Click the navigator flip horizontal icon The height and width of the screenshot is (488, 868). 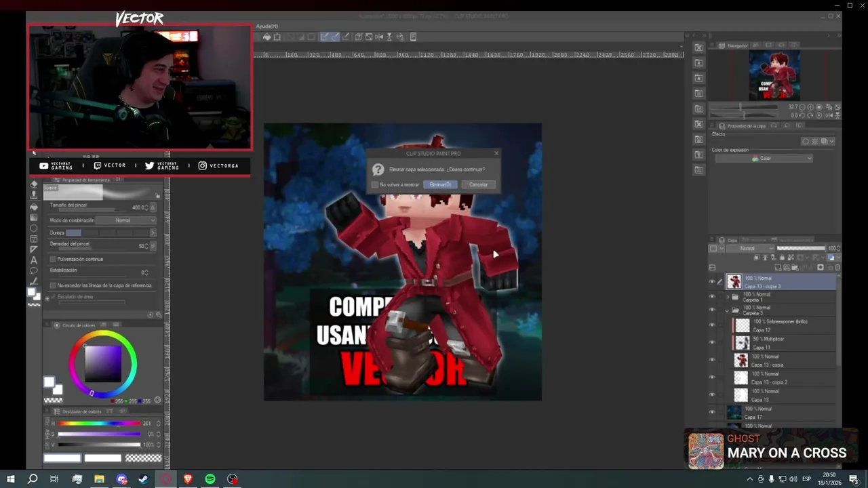(x=829, y=115)
